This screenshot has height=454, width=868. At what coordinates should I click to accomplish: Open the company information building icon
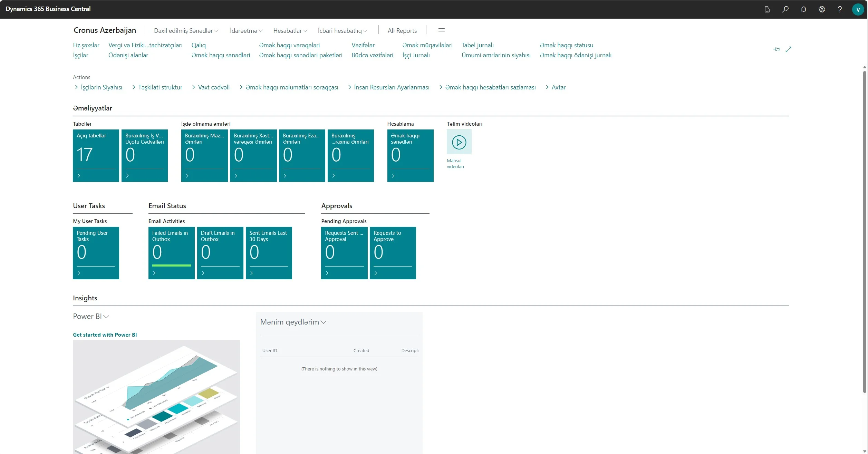767,9
